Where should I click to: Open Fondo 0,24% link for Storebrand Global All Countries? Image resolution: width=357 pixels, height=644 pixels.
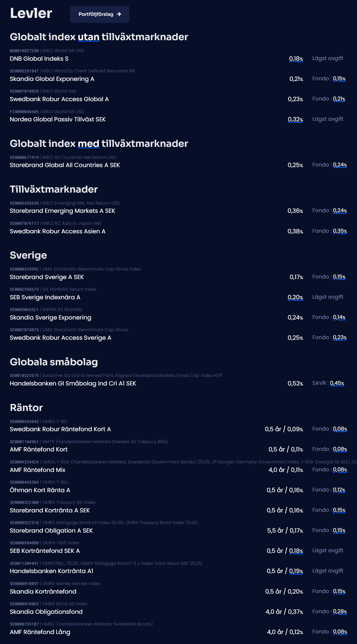[340, 165]
